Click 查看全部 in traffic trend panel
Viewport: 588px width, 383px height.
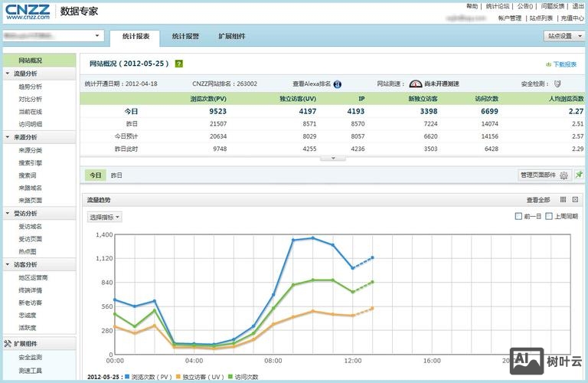538,200
